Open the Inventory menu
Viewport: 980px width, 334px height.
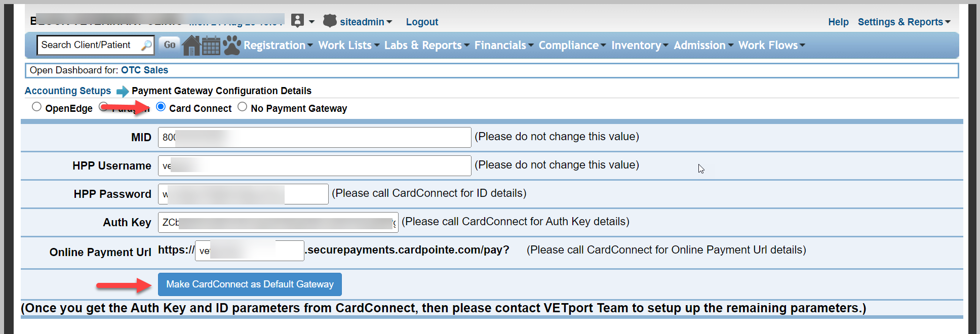[640, 45]
